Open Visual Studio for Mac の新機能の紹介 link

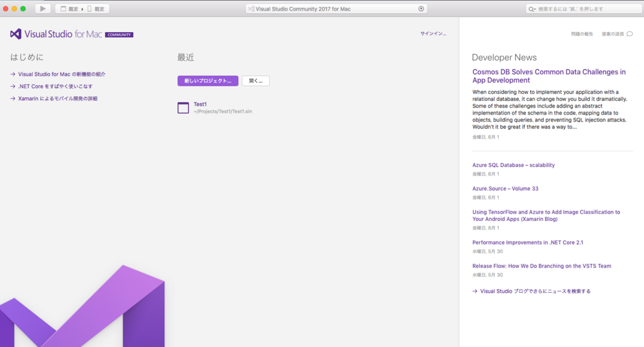coord(62,74)
